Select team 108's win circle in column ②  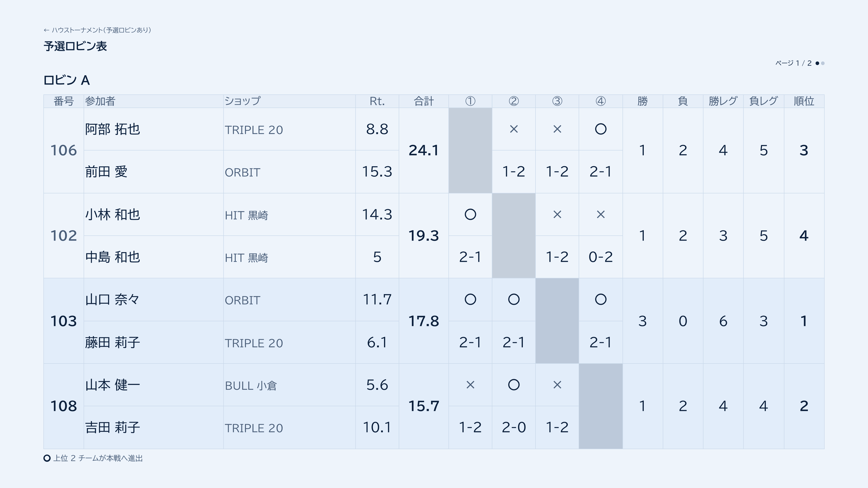514,385
